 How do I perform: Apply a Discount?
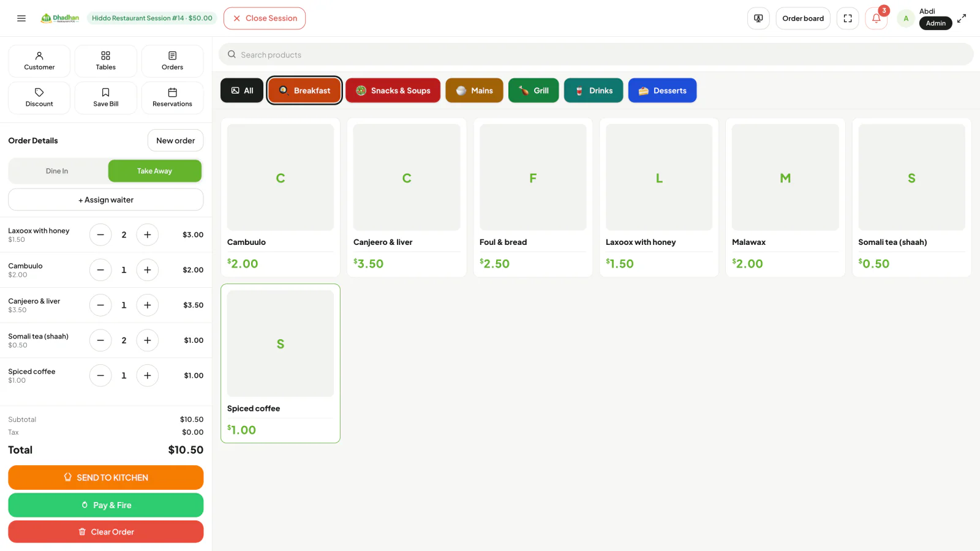[39, 98]
